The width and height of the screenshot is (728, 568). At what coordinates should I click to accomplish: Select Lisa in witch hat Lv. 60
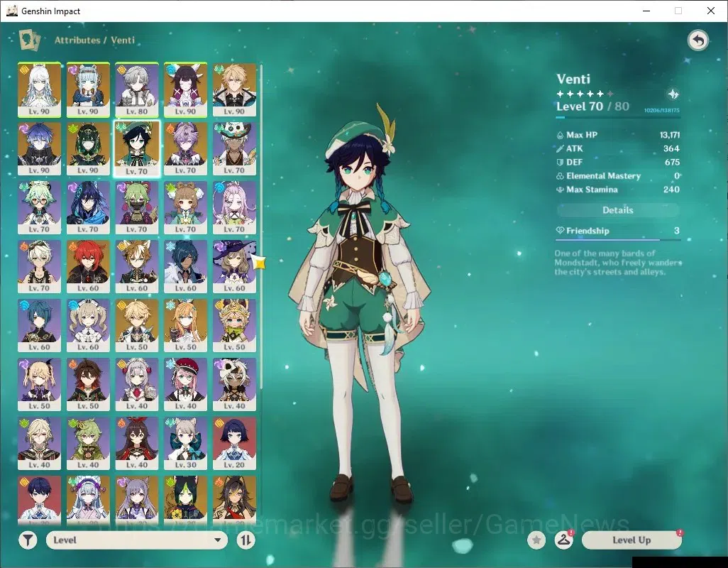click(x=234, y=266)
